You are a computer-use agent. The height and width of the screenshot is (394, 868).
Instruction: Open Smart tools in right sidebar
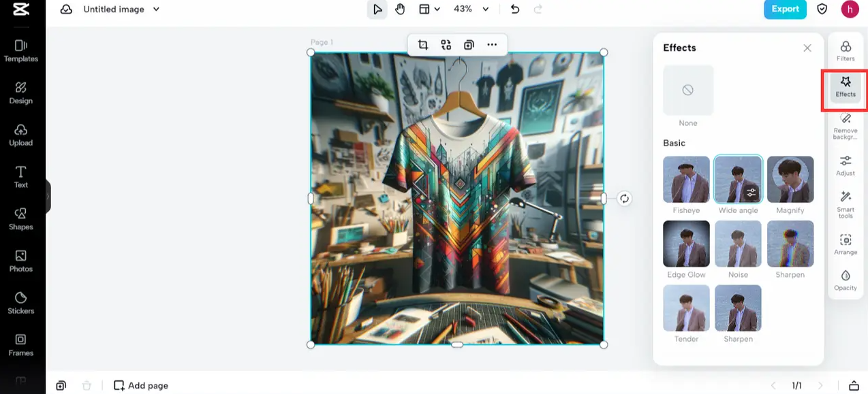(846, 205)
